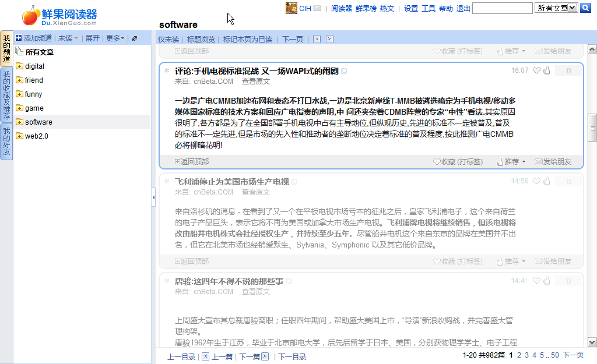The width and height of the screenshot is (597, 364).
Task: Click the search magnifier icon
Action: coord(586,8)
